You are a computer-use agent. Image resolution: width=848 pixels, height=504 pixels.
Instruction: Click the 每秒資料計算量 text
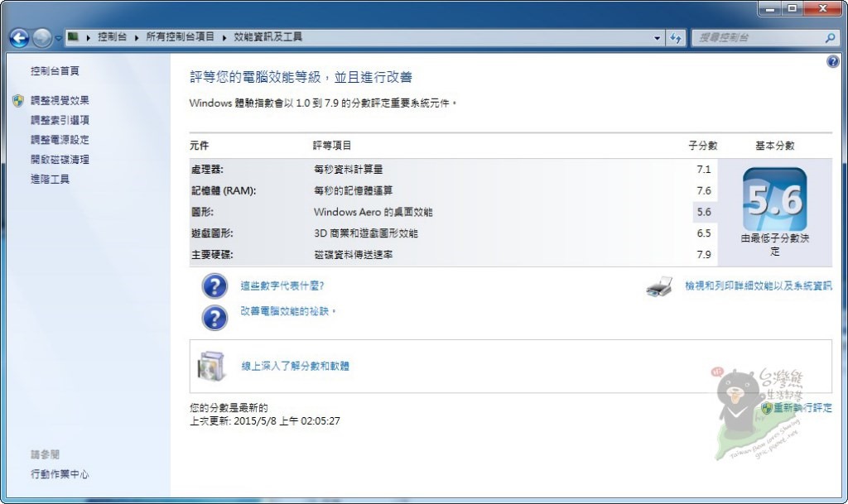point(349,169)
